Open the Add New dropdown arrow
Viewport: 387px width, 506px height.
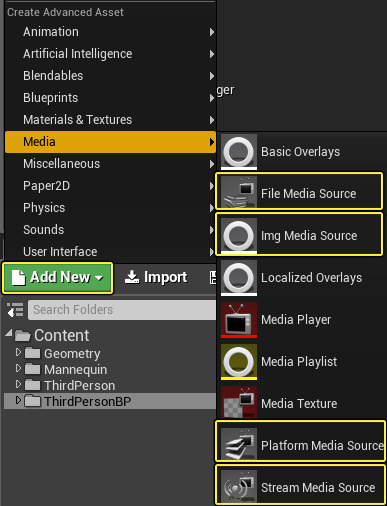pyautogui.click(x=99, y=278)
